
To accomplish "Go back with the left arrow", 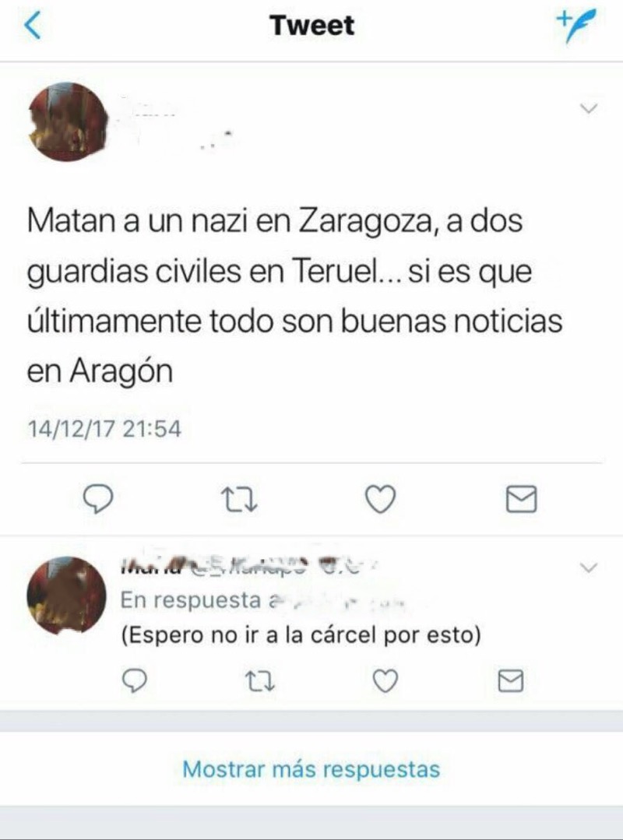I will pos(33,26).
